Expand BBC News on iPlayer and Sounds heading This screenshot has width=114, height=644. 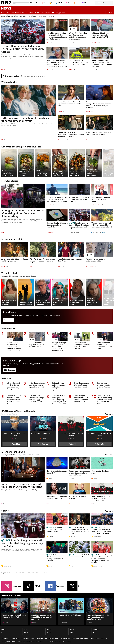pyautogui.click(x=19, y=411)
